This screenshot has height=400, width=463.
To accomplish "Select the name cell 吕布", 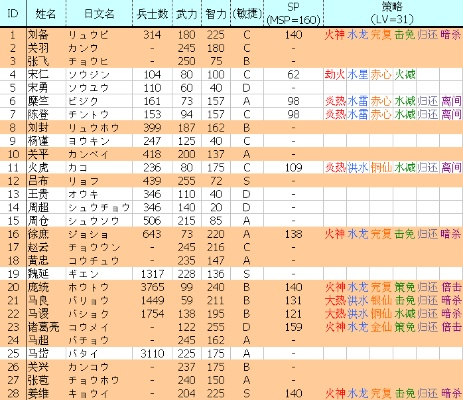I will click(x=38, y=181).
